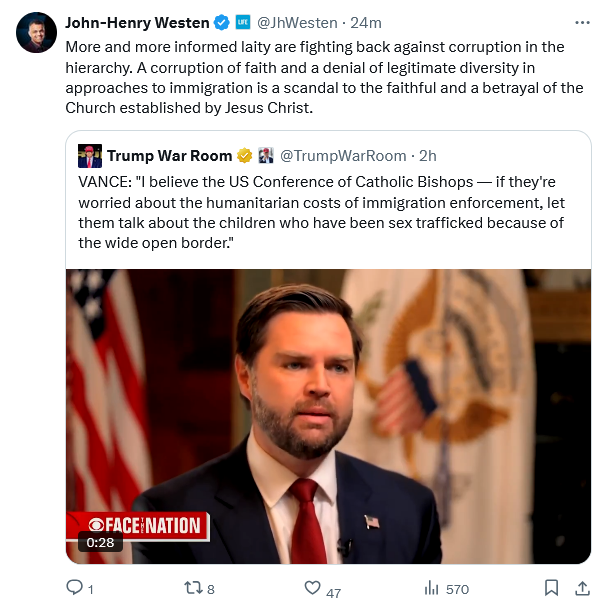Click the blue verified badge beside John-Henry Westen
The image size is (609, 610).
[x=222, y=23]
